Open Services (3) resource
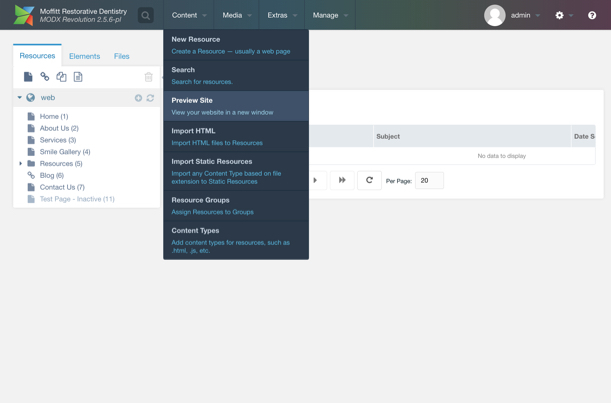 coord(58,140)
